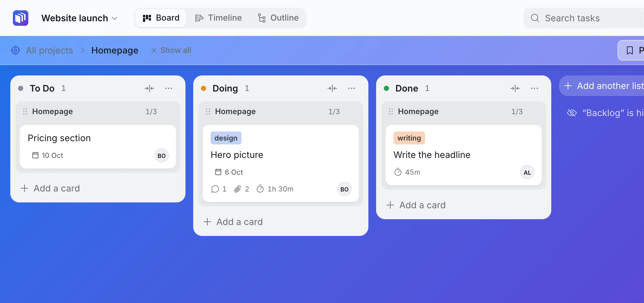Click drag handle of To Do Homepage group
This screenshot has width=644, height=303.
point(25,112)
